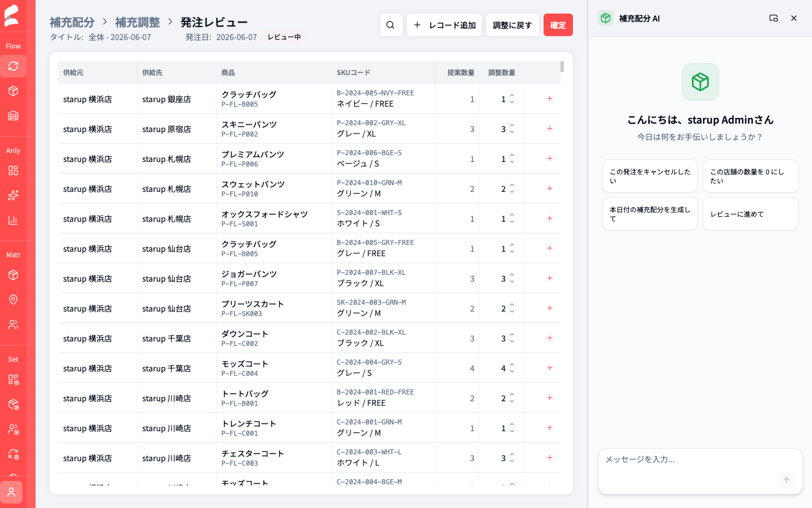The height and width of the screenshot is (508, 812).
Task: Pop out the AI panel window
Action: coord(774,18)
